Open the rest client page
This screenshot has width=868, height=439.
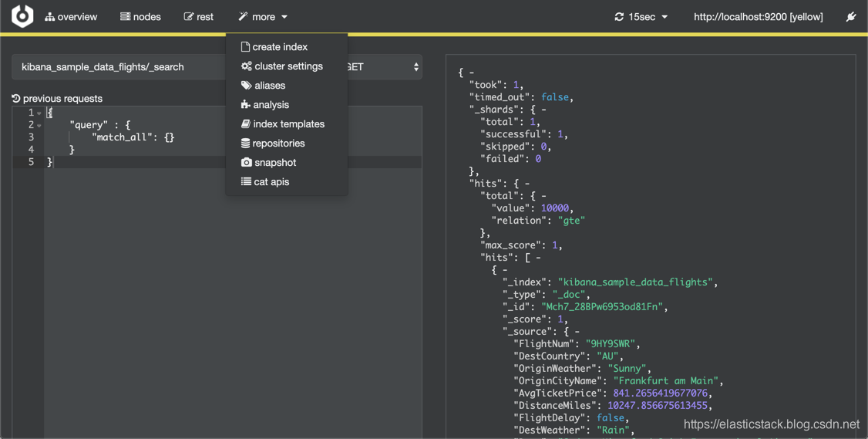pyautogui.click(x=199, y=17)
